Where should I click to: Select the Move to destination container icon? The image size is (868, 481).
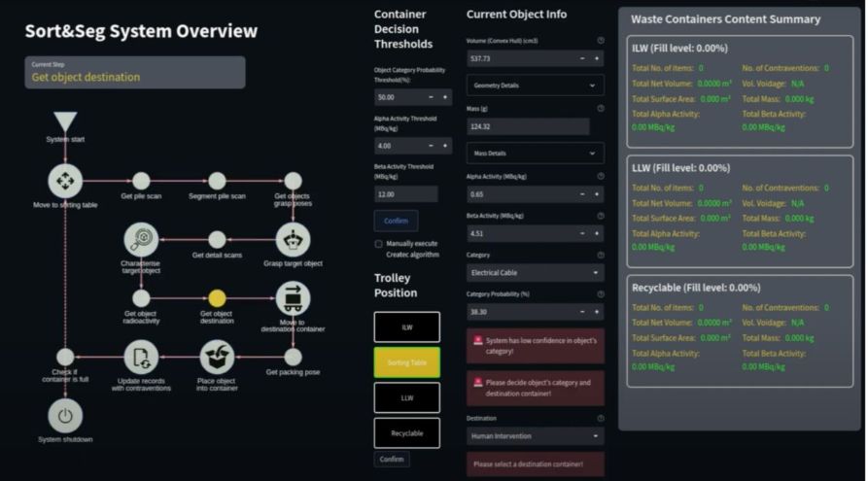tap(293, 298)
